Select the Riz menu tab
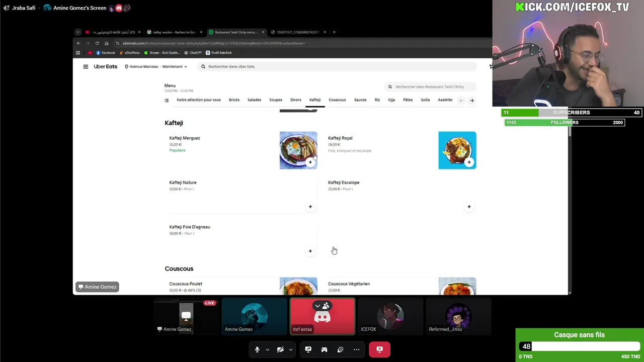 (377, 100)
